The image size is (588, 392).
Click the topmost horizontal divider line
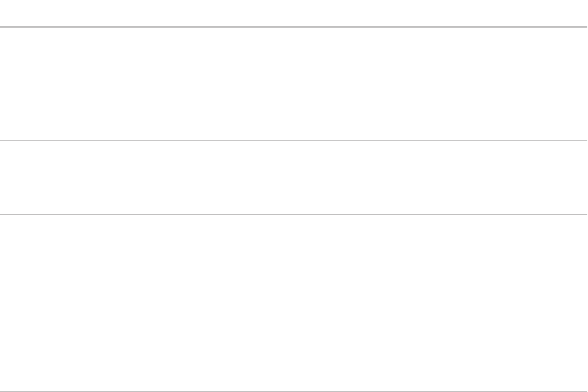(294, 27)
